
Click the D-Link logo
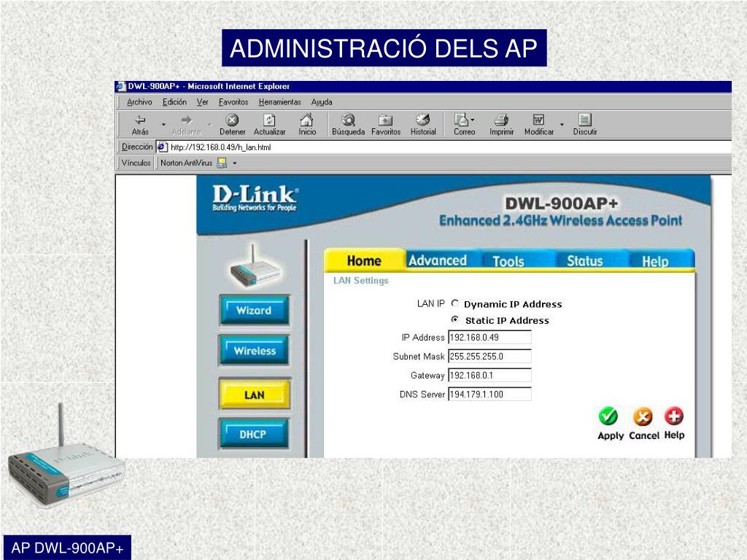click(x=255, y=198)
